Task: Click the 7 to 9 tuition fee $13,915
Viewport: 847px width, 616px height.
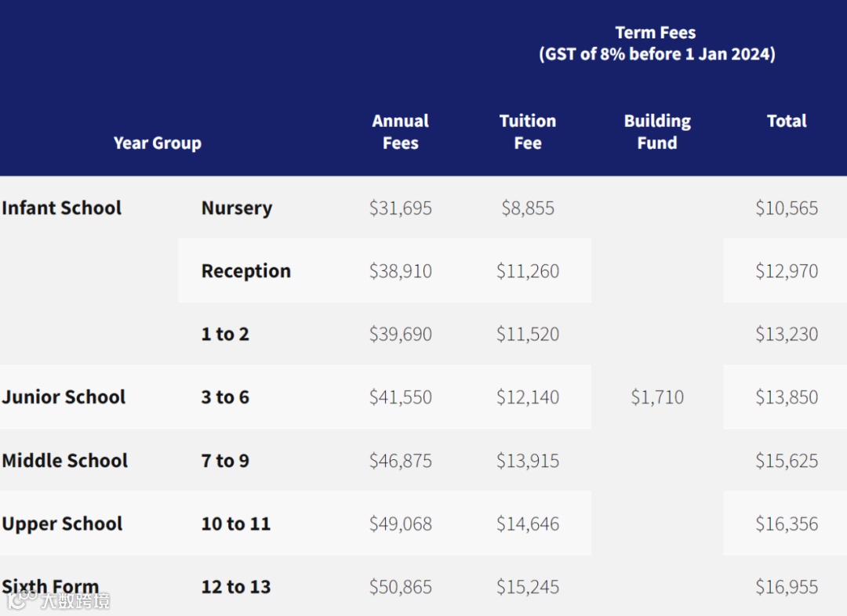Action: 528,461
